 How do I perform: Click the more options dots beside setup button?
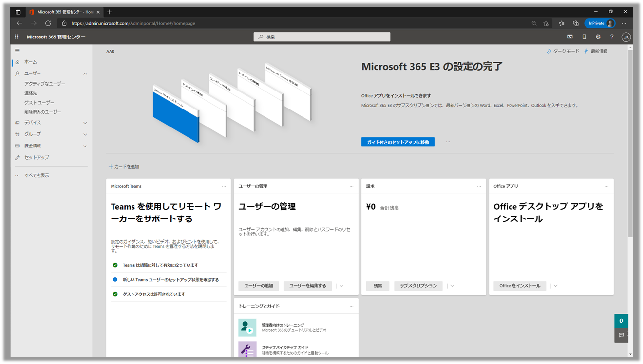448,142
